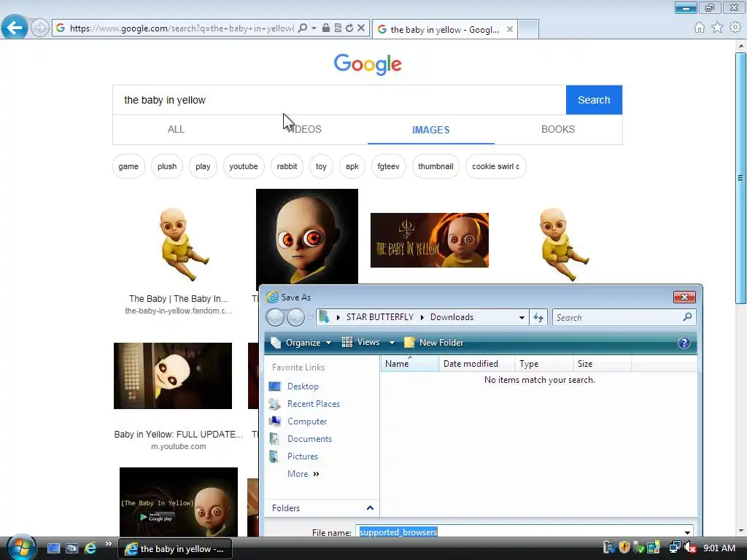Expand More favorite links

(x=303, y=474)
